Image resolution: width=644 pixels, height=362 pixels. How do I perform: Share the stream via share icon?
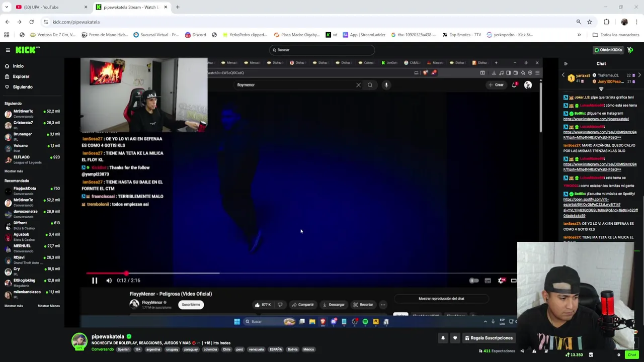click(522, 351)
